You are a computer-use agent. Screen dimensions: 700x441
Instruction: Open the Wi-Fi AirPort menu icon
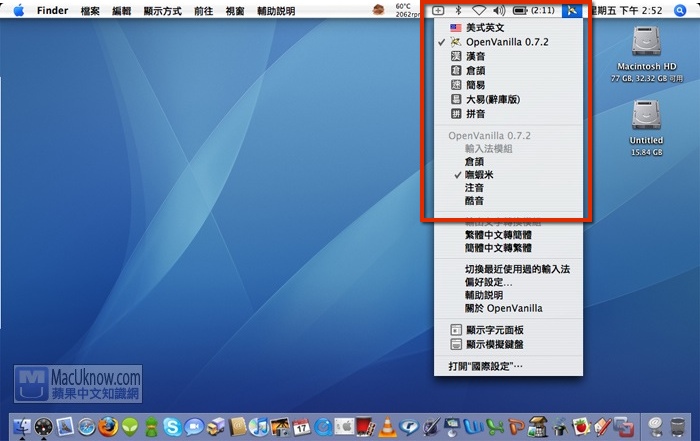point(479,10)
